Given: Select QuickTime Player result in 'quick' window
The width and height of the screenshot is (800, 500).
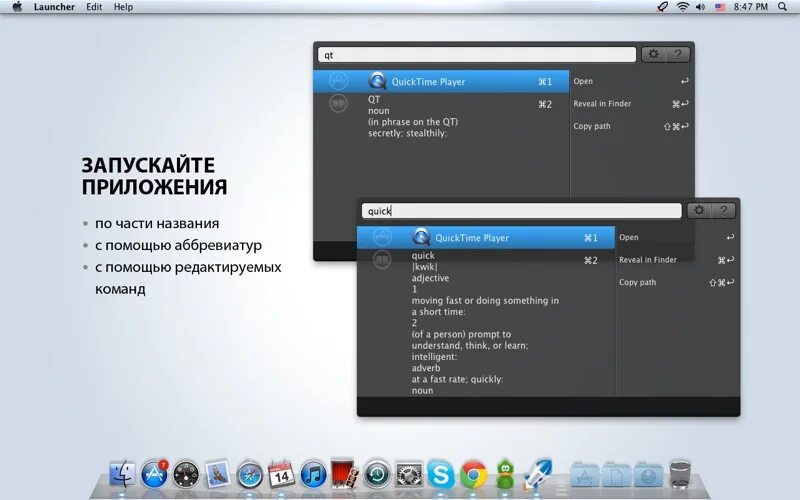Looking at the screenshot, I should point(486,237).
